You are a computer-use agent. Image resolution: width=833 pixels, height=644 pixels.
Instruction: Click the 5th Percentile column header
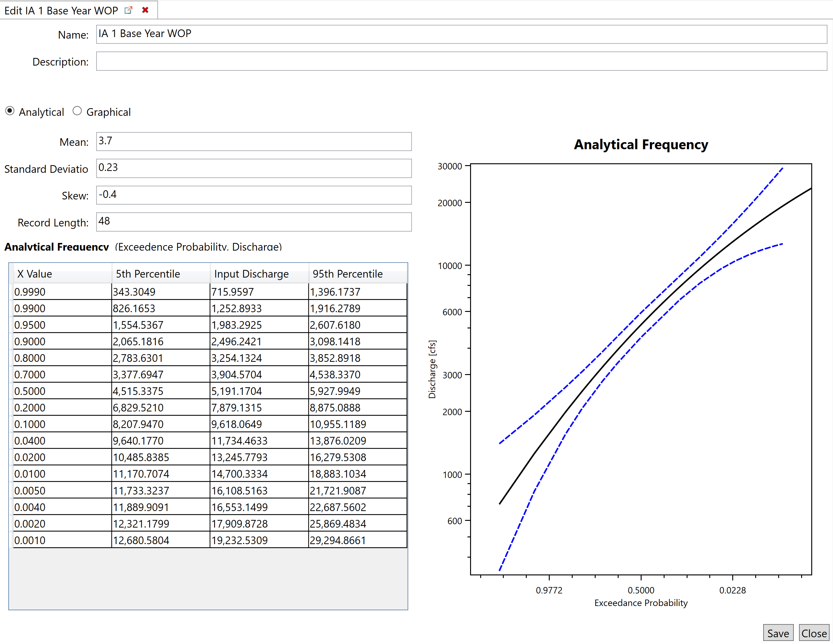coord(161,274)
